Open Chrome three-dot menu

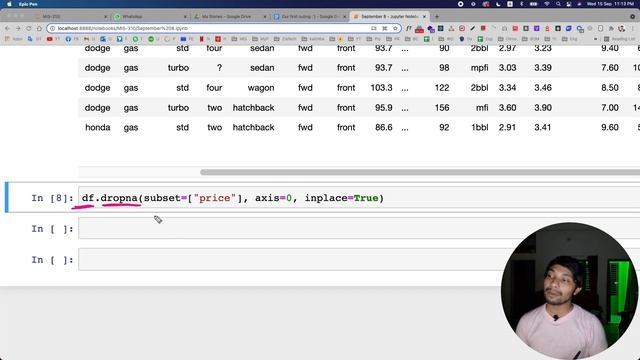(633, 29)
